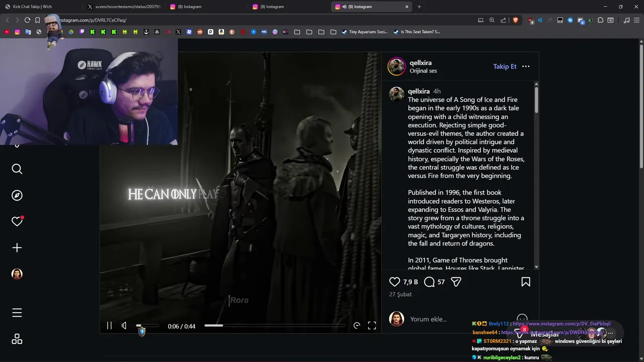Click the address bar URL
644x362 pixels.
coord(93,20)
